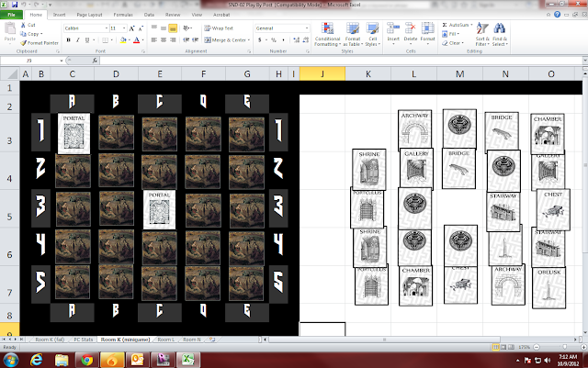588x368 pixels.
Task: Switch to the Insert ribbon tab
Action: (59, 15)
